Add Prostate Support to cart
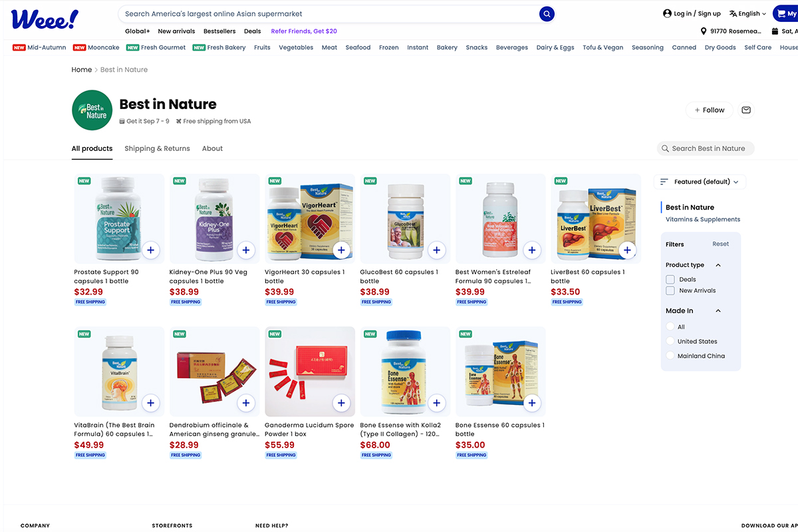 (150, 250)
